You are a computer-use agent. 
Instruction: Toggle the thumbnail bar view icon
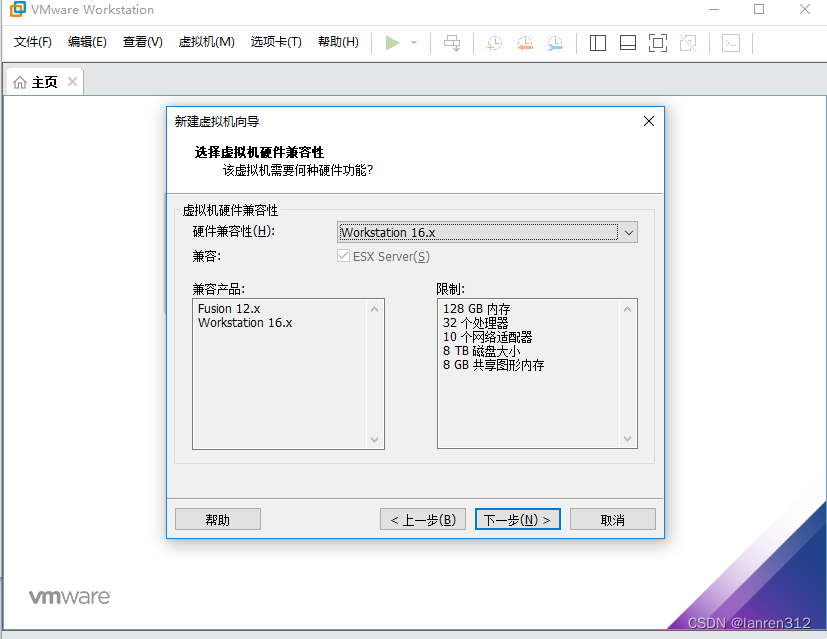tap(628, 43)
